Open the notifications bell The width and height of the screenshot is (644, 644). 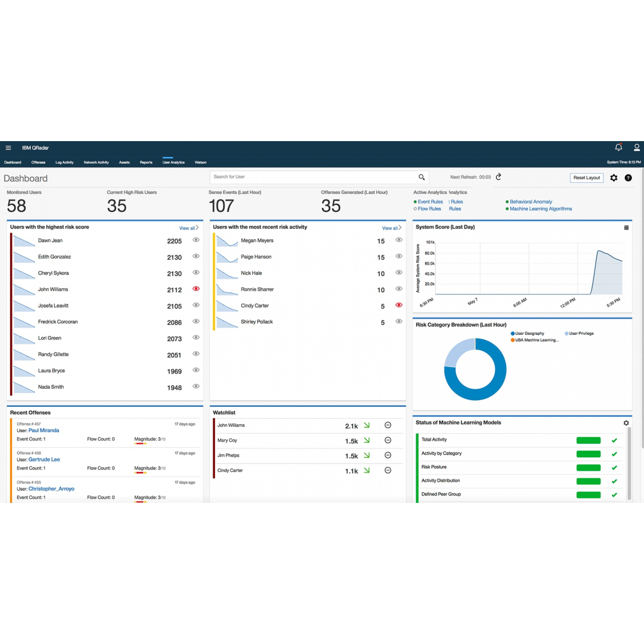point(618,148)
